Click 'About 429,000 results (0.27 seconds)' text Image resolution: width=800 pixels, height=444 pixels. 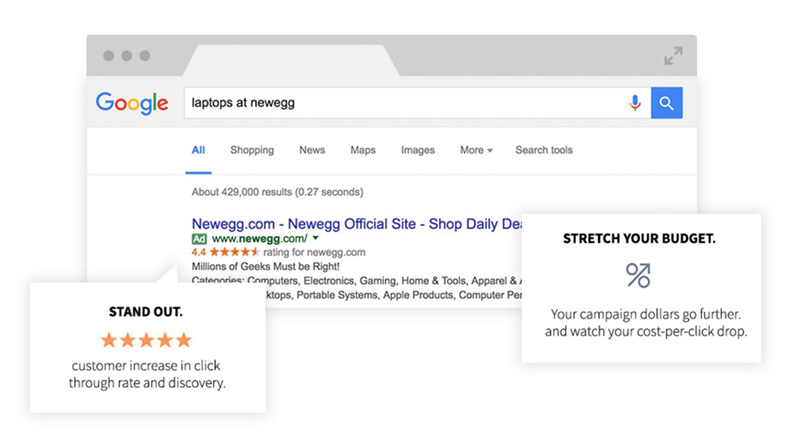[x=278, y=192]
